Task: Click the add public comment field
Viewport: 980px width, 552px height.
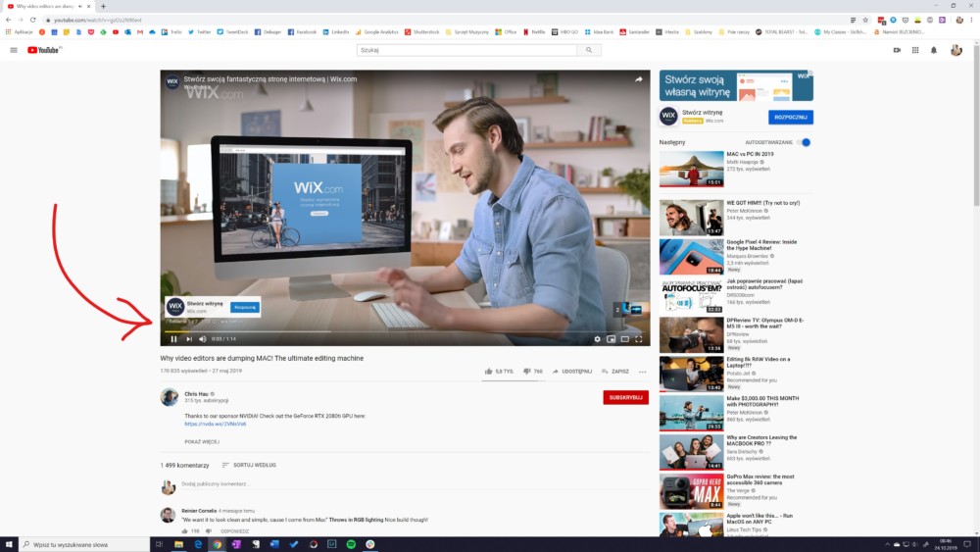Action: pyautogui.click(x=413, y=484)
